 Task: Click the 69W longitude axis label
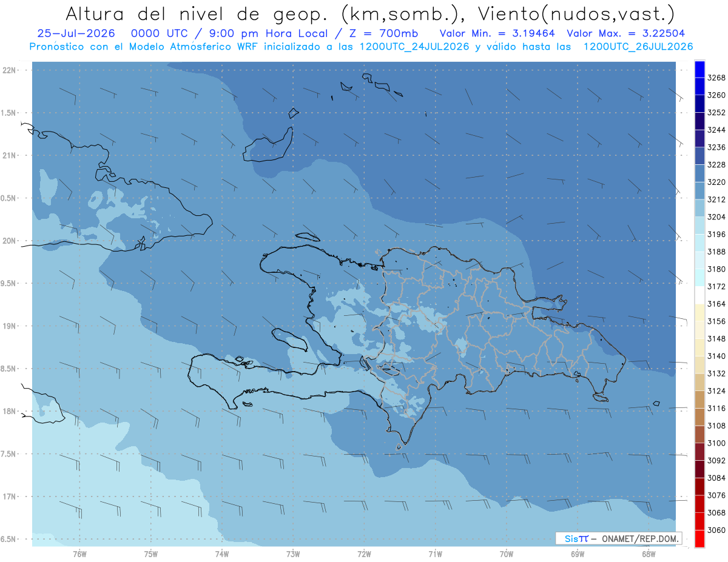point(578,554)
